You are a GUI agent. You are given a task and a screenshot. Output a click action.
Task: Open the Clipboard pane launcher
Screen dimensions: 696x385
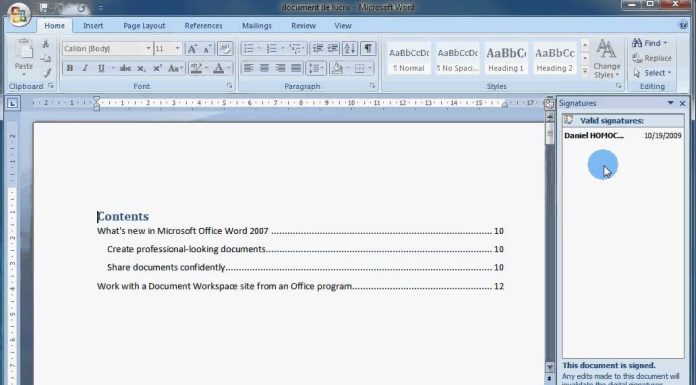pyautogui.click(x=51, y=86)
